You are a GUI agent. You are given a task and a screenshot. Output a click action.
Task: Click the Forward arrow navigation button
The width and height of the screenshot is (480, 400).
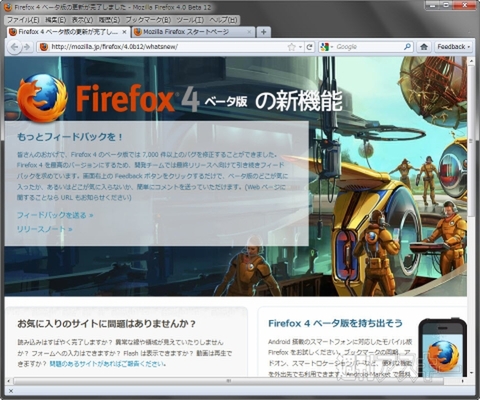[27, 47]
